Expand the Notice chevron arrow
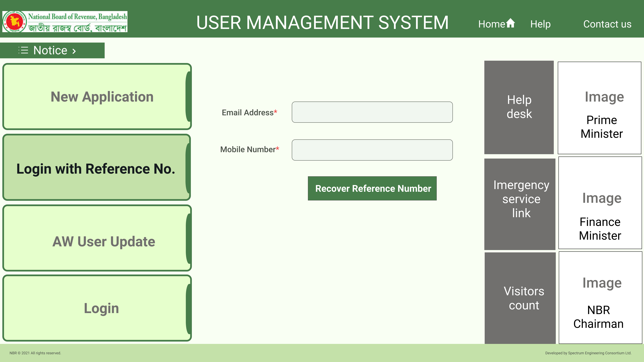 click(74, 51)
